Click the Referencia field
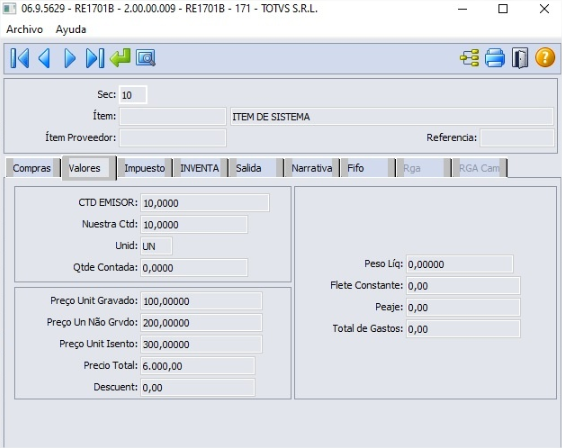The height and width of the screenshot is (448, 562). point(517,138)
